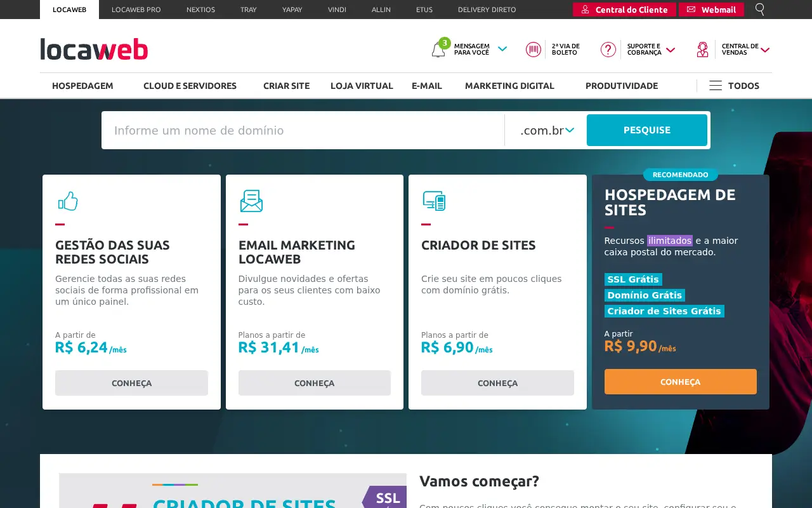
Task: Click the Central do Cliente button
Action: [x=624, y=10]
